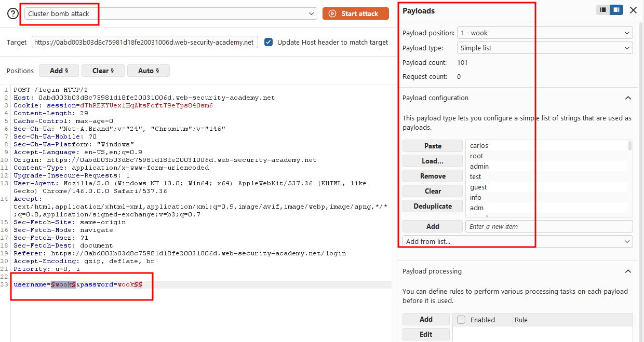644x342 pixels.
Task: Open the Payload type dropdown
Action: (545, 48)
